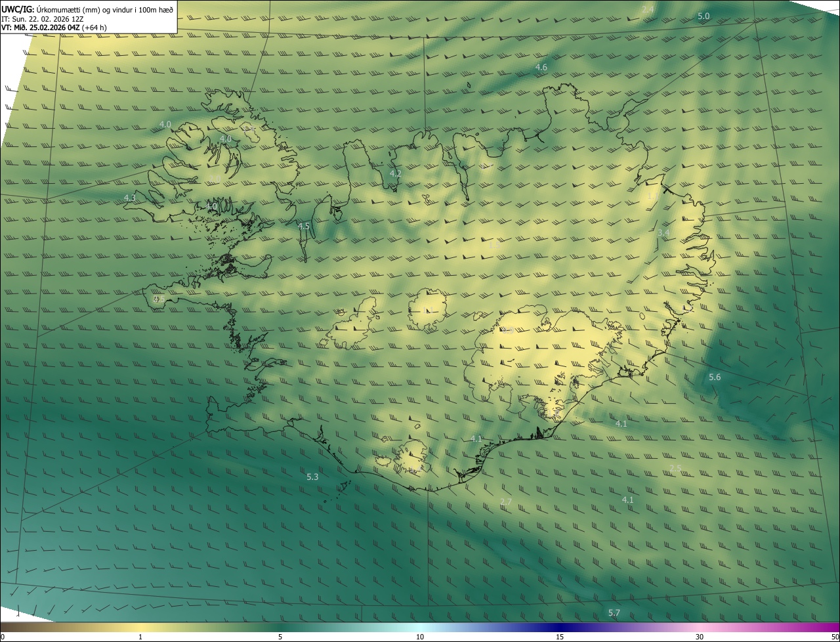
Task: Click the colour scale tick label 1
Action: tap(140, 637)
